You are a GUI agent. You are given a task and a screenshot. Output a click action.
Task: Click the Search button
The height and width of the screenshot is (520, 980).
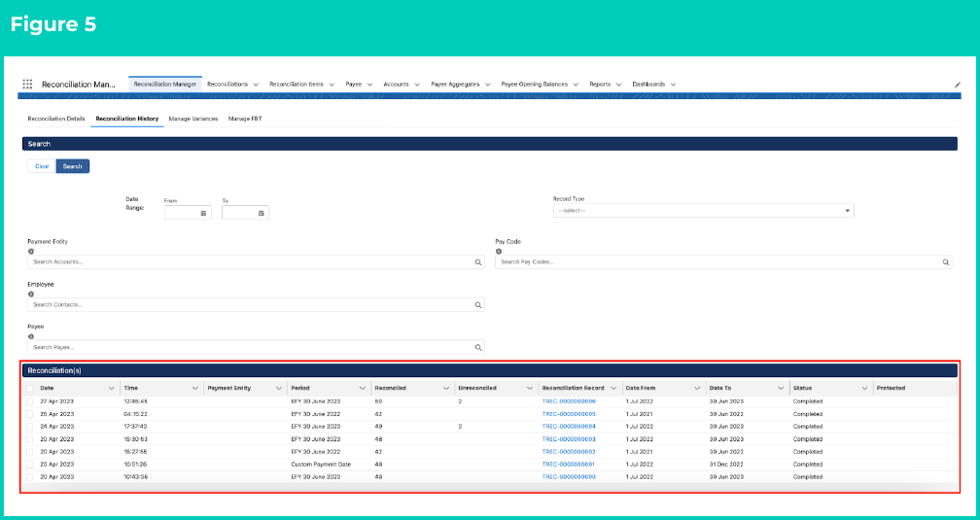(x=73, y=166)
